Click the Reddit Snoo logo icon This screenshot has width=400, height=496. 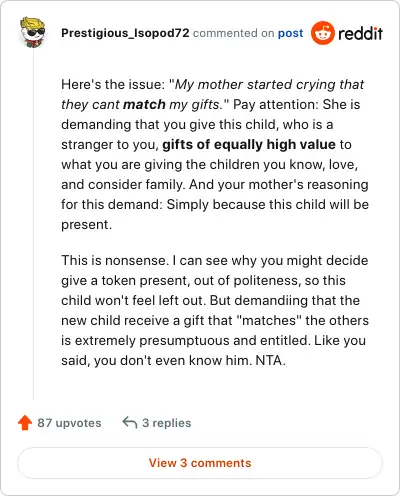(x=322, y=33)
